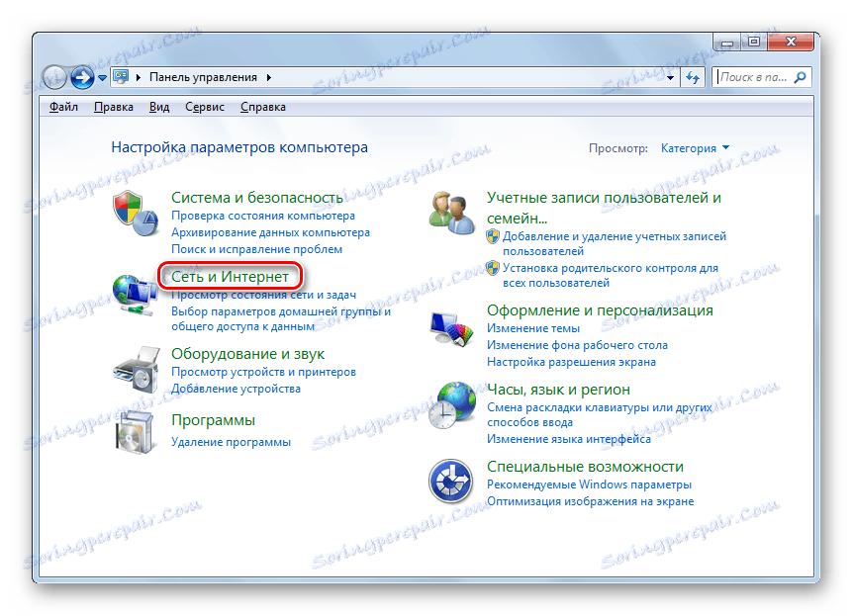Minimize the Control Panel window
Image resolution: width=853 pixels, height=616 pixels.
coord(726,43)
